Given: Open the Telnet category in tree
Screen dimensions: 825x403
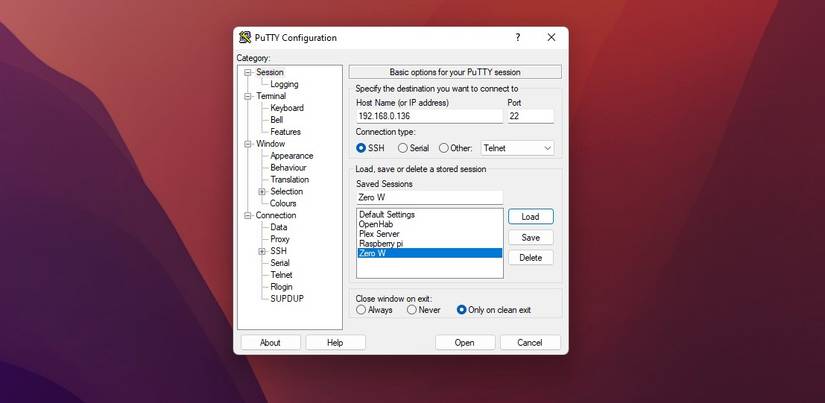Looking at the screenshot, I should click(x=281, y=275).
